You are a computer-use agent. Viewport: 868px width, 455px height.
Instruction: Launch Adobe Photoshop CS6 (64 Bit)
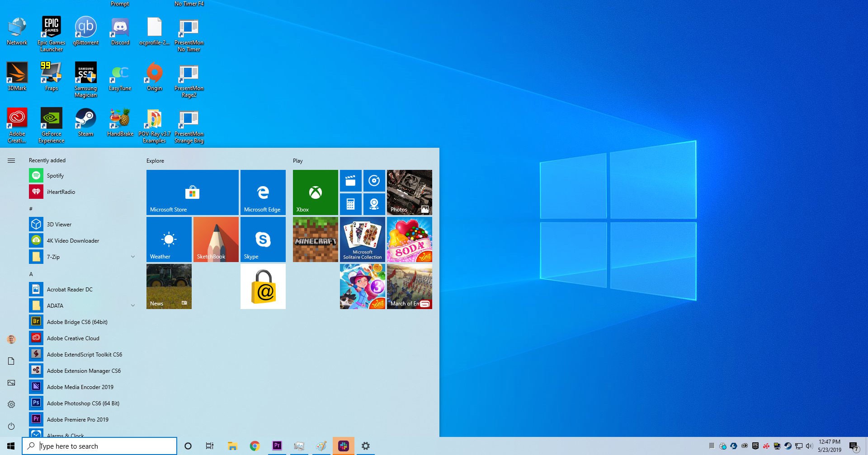click(82, 403)
